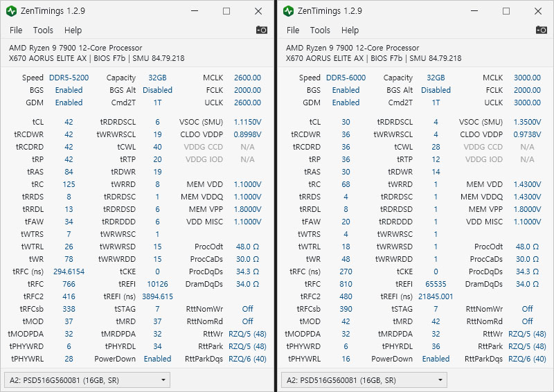Click the screenshot camera icon in left ZenTimings window
The image size is (554, 392).
[262, 30]
